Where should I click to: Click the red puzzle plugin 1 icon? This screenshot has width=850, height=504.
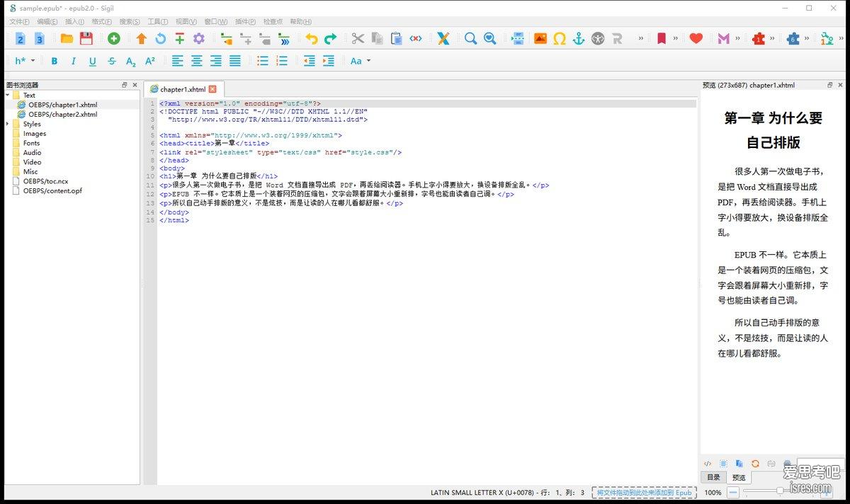coord(759,38)
